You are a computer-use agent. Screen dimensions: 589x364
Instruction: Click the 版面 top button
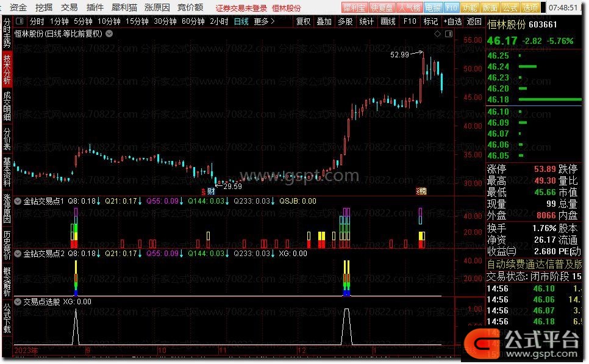pos(490,7)
